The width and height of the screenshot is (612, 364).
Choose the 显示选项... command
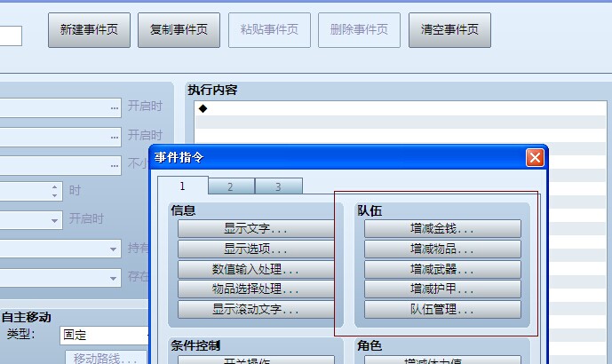[x=256, y=249]
